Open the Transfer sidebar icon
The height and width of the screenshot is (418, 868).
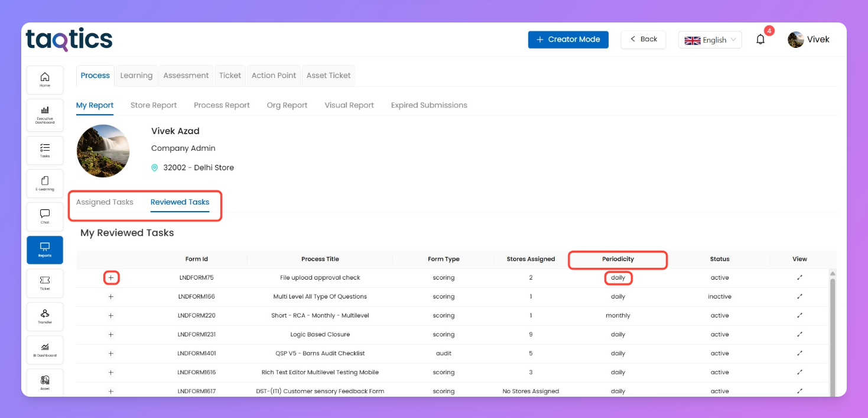pyautogui.click(x=45, y=316)
